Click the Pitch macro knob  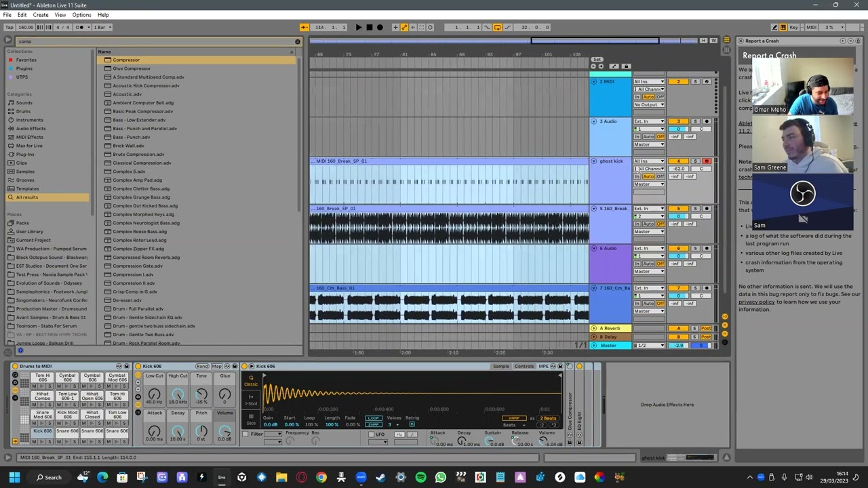click(201, 431)
